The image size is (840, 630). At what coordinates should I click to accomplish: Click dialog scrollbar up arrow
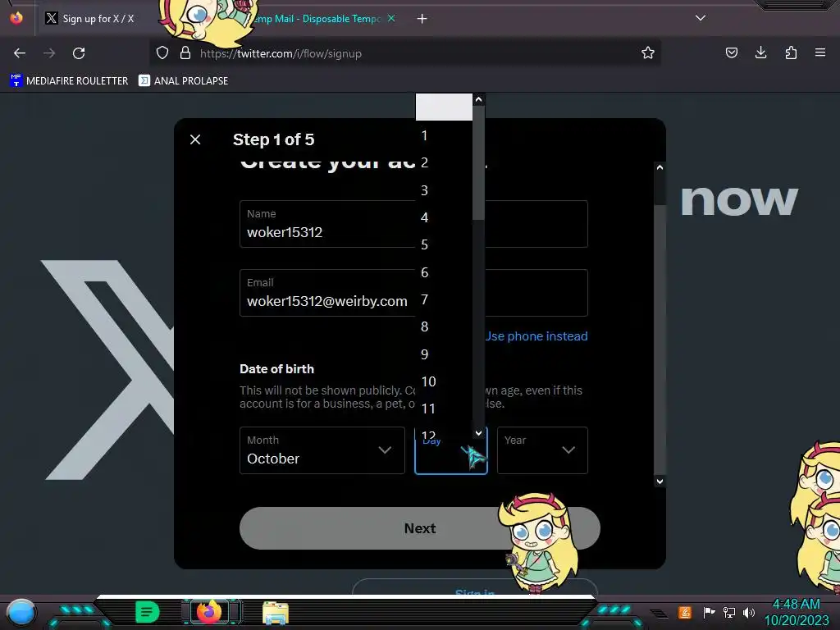point(660,167)
